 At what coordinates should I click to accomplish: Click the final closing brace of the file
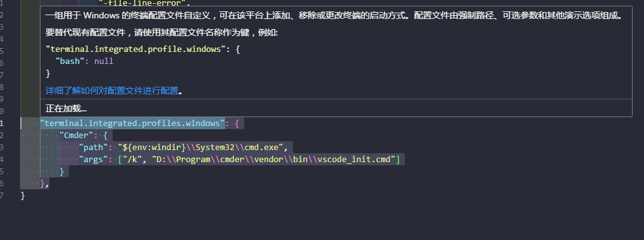(x=23, y=196)
